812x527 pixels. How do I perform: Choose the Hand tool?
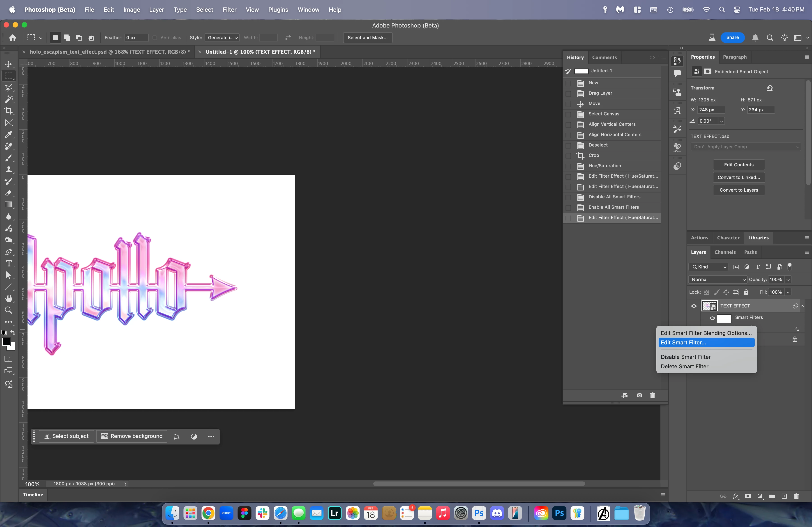9,299
